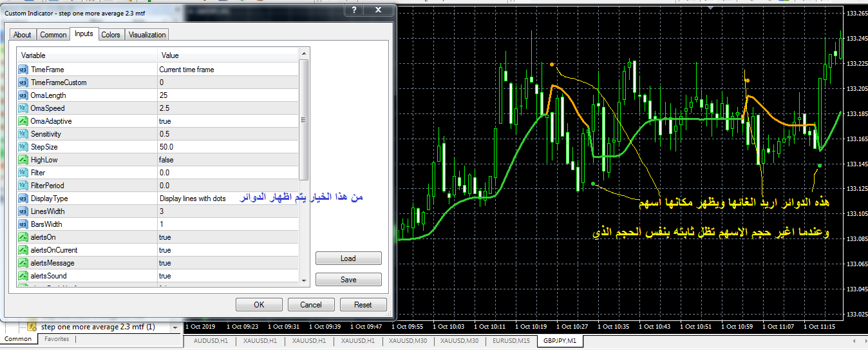Click the StepSize row icon
Viewport: 868px width, 350px height.
[x=23, y=147]
